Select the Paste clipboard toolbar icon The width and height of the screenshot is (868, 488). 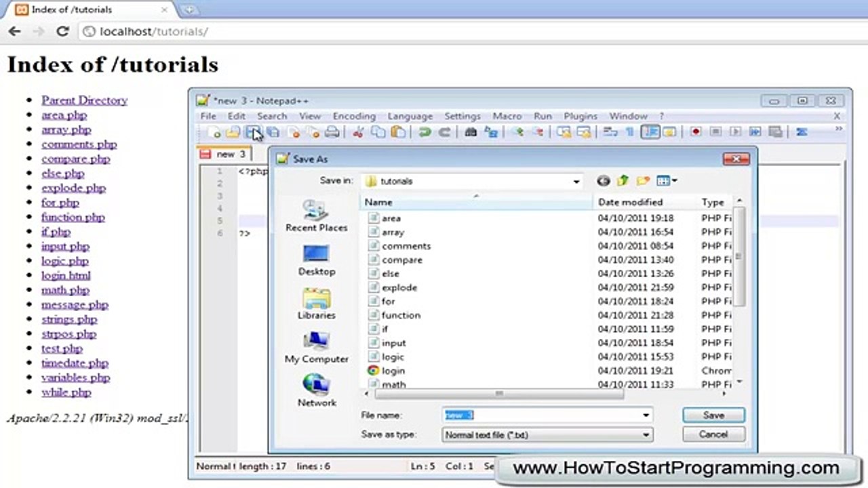[x=398, y=132]
